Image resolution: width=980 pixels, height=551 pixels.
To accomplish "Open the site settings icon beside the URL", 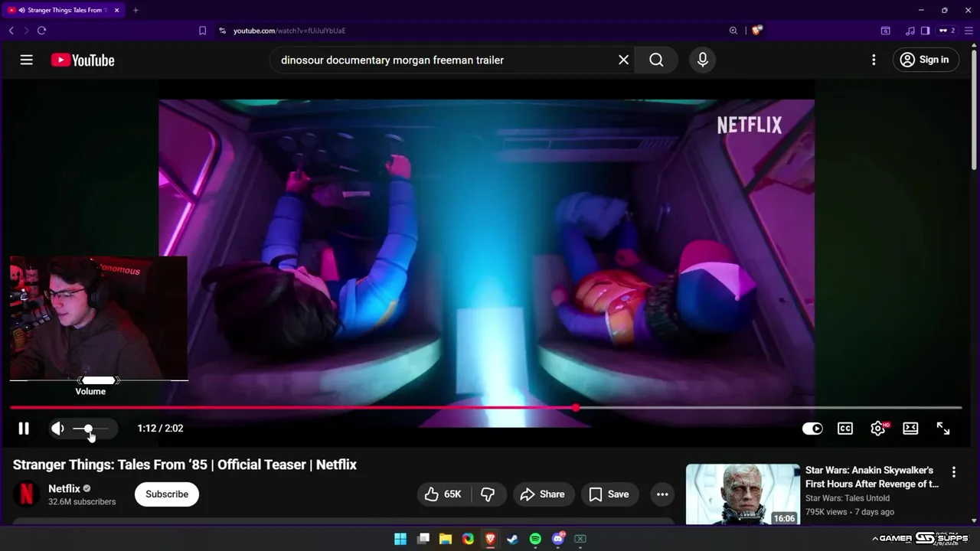I will [222, 31].
